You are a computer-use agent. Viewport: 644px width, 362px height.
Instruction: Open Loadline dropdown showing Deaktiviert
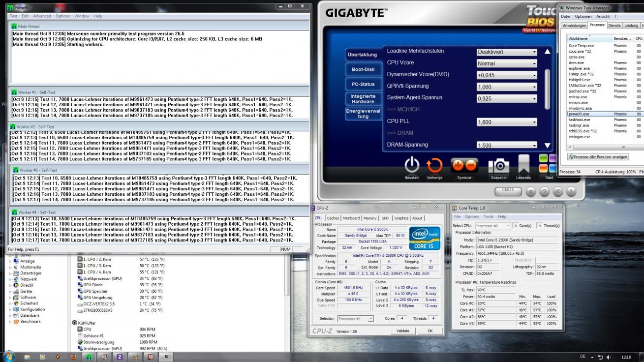(x=507, y=52)
